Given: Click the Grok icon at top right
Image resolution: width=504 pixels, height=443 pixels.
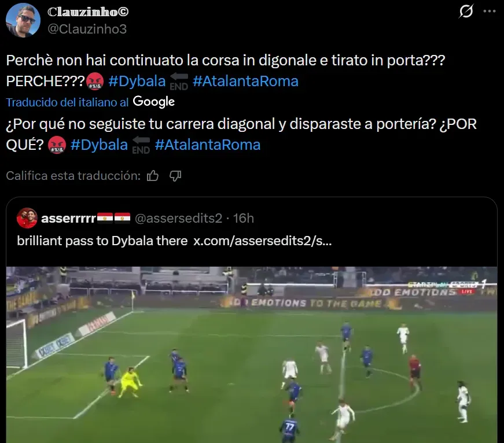Looking at the screenshot, I should [x=466, y=11].
